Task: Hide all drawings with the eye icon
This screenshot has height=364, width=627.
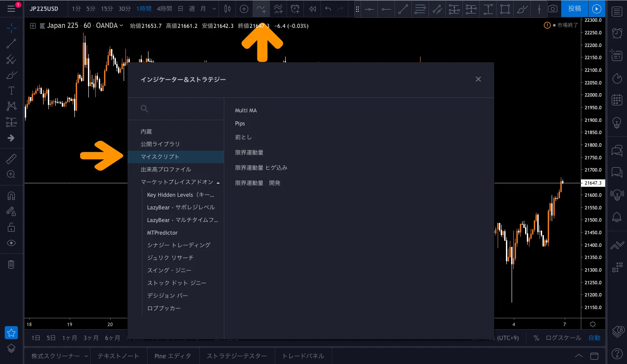Action: pos(11,243)
